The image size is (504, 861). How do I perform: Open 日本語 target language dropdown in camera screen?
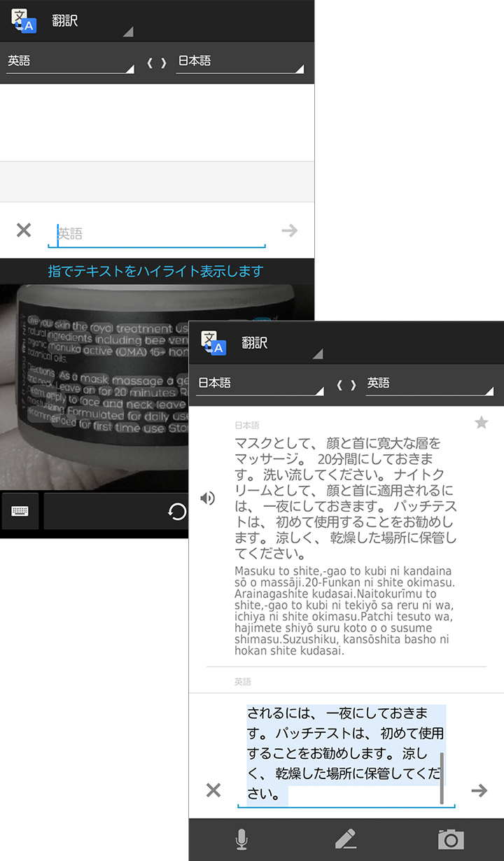point(239,62)
